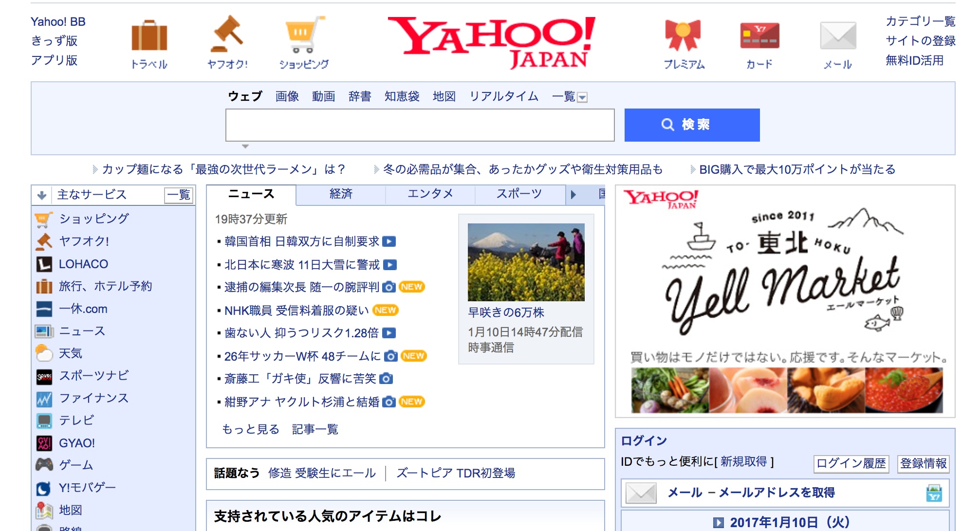
Task: Open the ゲーム controller icon in the sidebar
Action: tap(44, 465)
